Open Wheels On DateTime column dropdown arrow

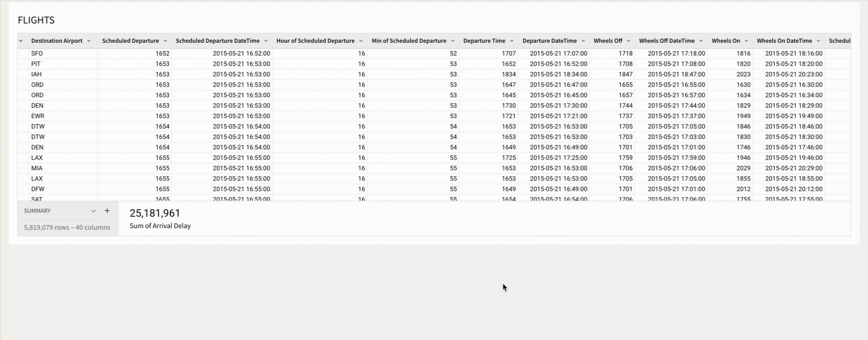click(818, 41)
